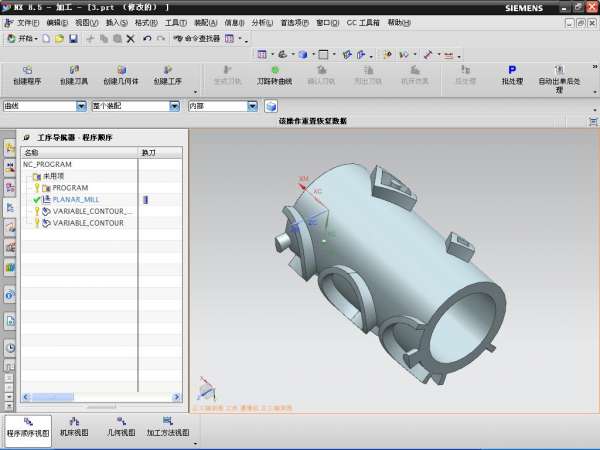Select the 未用项 folder node
Screen dimensions: 600x450
point(53,176)
